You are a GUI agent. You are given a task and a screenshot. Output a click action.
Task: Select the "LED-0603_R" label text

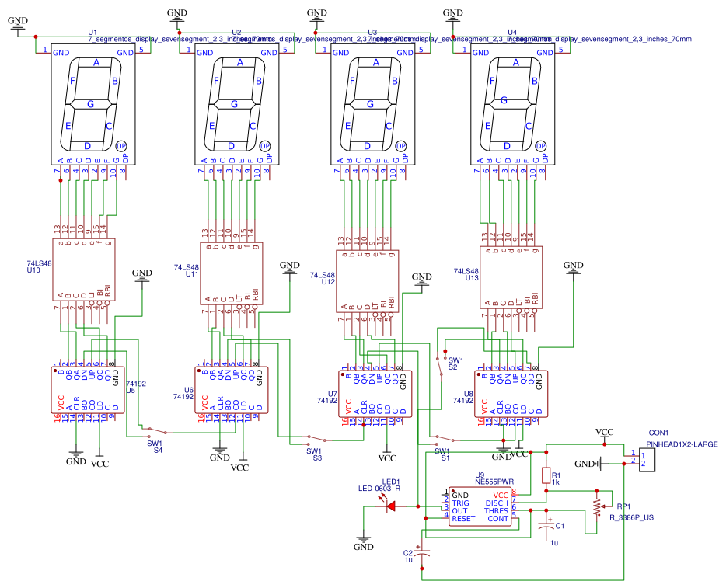pos(379,489)
